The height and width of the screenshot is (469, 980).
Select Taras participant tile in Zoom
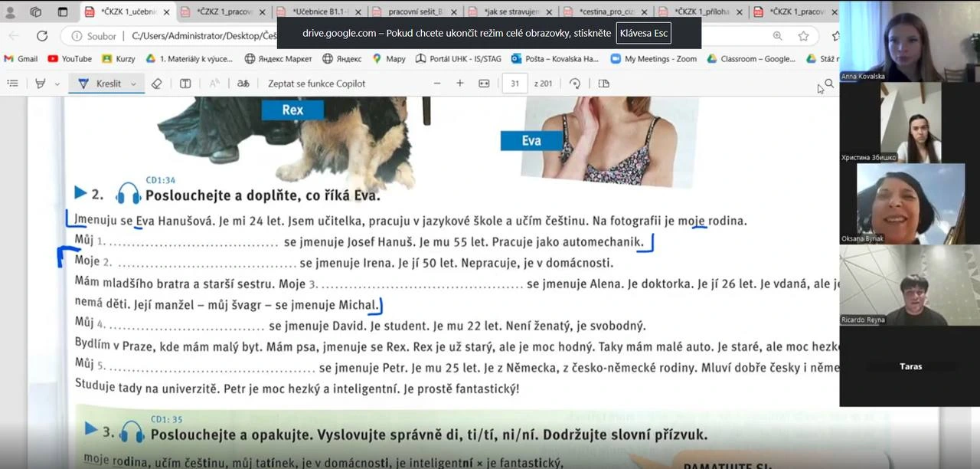coord(910,366)
